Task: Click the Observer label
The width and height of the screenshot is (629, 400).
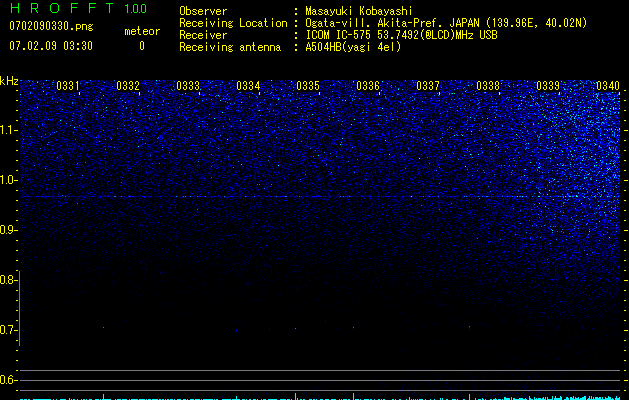Action: pos(203,11)
